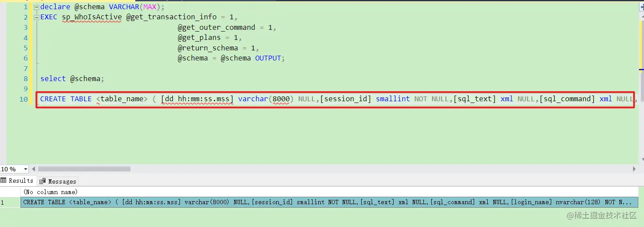The width and height of the screenshot is (644, 227).
Task: Click [session_id] column in editor line 10
Action: tap(346, 99)
